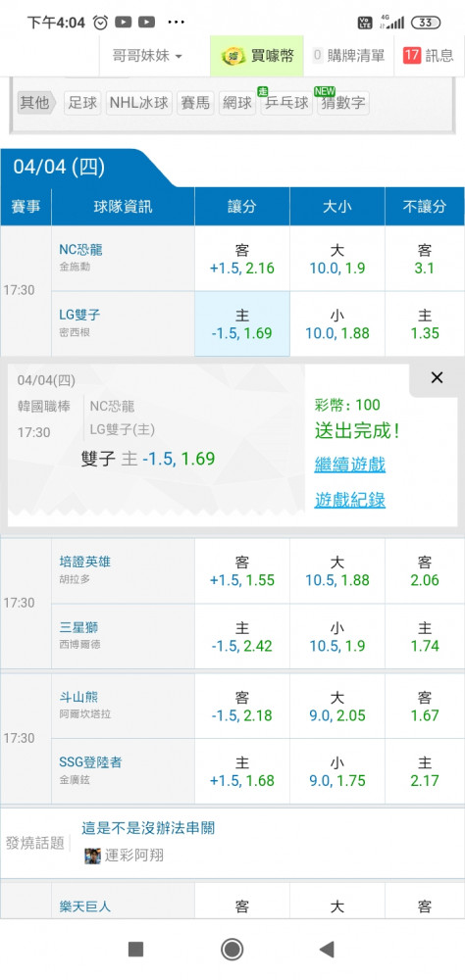Screen dimensions: 465x980
Task: Open the 遊戲紀錄 link
Action: (350, 500)
